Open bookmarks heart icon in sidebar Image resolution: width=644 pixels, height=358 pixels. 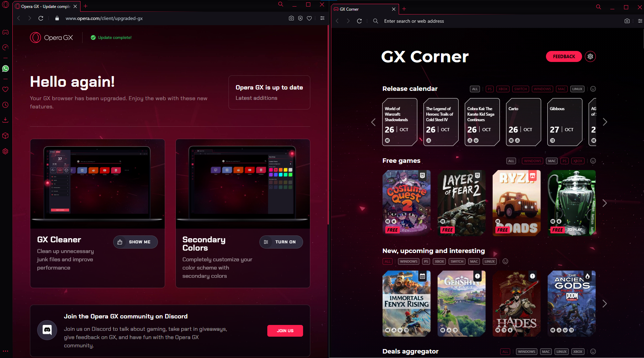(6, 89)
